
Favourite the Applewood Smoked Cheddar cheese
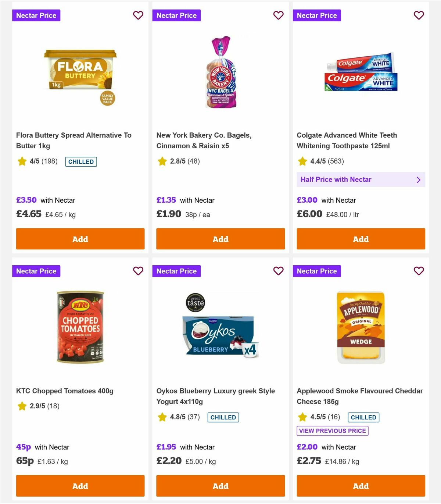click(x=419, y=271)
